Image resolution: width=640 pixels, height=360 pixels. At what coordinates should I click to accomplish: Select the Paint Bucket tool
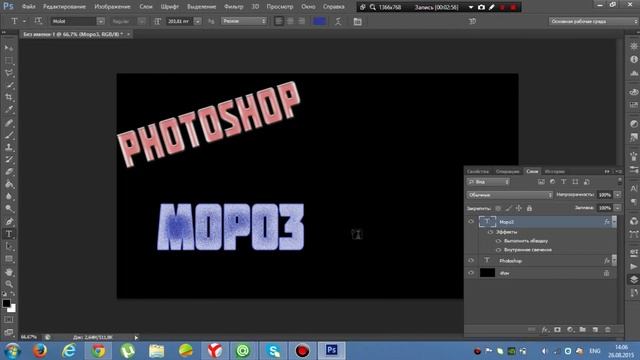coord(9,184)
